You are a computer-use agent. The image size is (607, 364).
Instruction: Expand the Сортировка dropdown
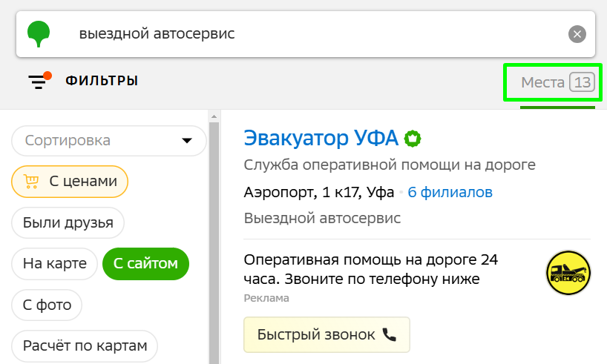tap(109, 140)
